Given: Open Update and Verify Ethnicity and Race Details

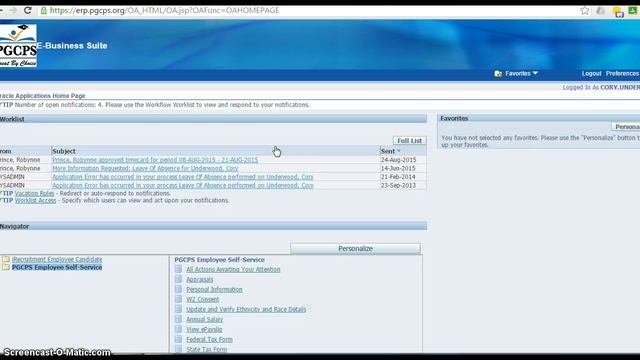Looking at the screenshot, I should (246, 309).
